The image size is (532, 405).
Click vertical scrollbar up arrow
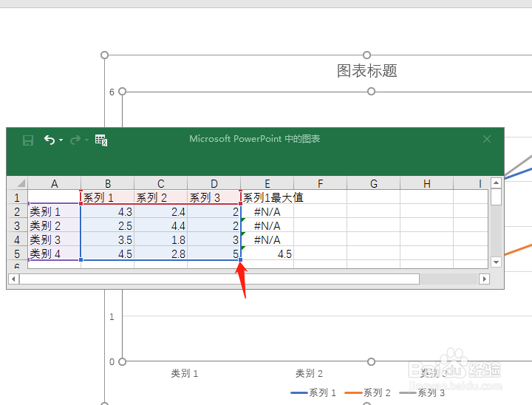coord(496,183)
